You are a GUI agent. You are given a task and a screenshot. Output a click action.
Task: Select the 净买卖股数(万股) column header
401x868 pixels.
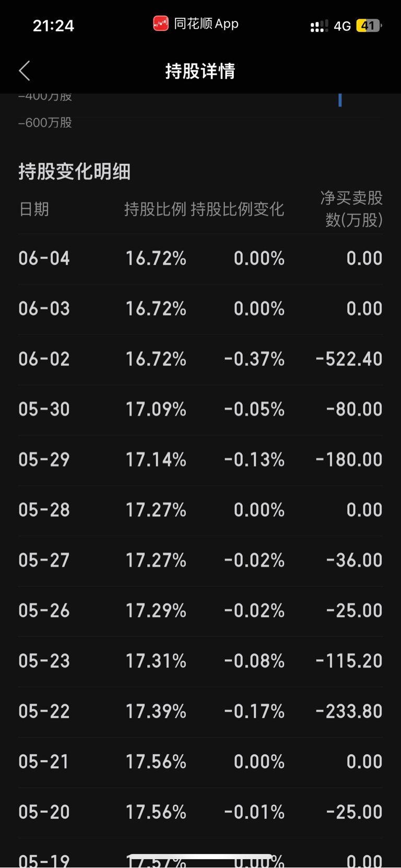tap(351, 209)
